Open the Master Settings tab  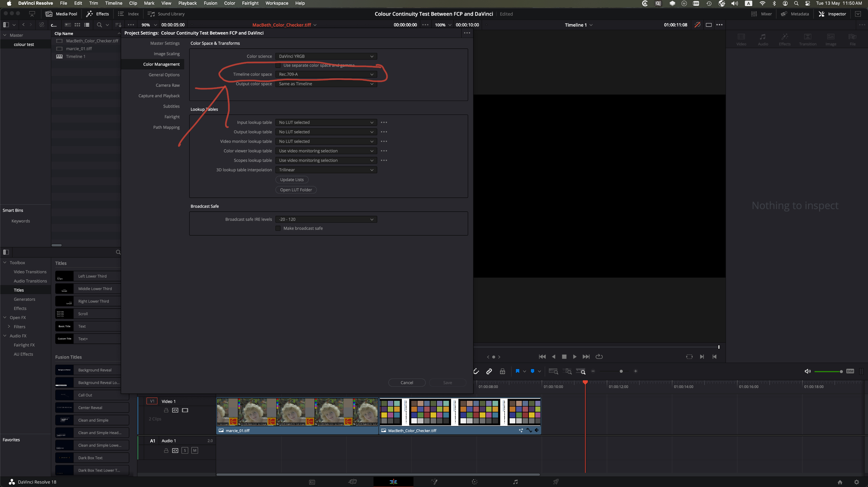click(165, 43)
